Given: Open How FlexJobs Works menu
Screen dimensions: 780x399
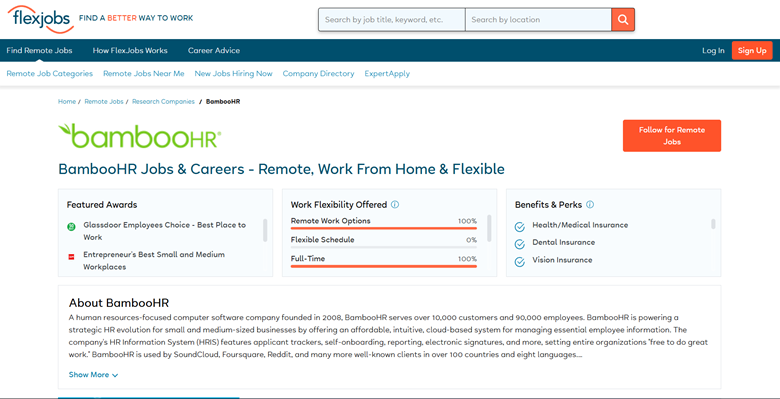Looking at the screenshot, I should click(130, 50).
